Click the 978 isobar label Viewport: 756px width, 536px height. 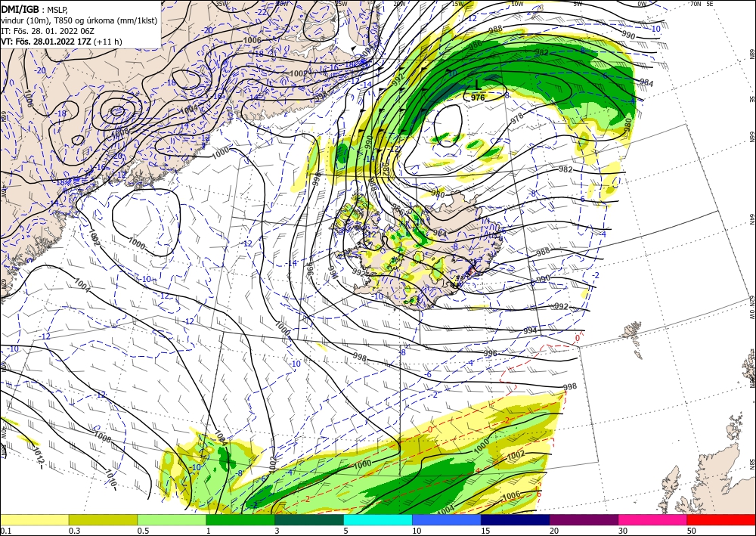517,119
